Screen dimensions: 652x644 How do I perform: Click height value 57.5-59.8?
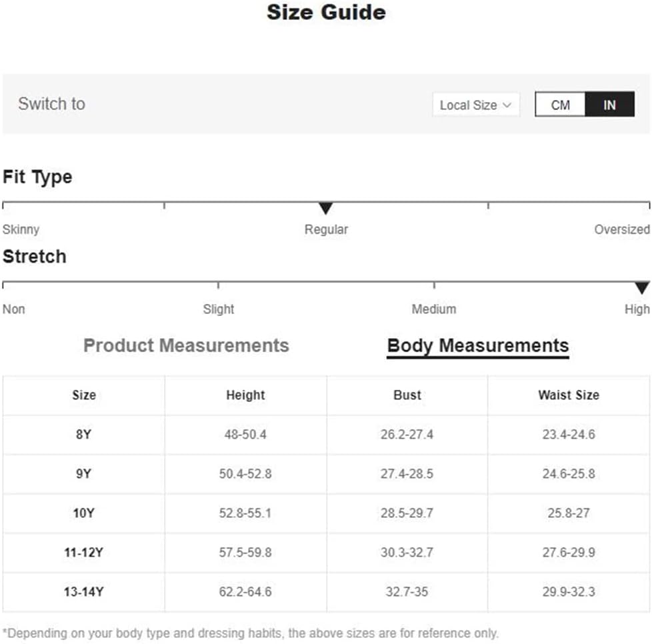click(245, 553)
